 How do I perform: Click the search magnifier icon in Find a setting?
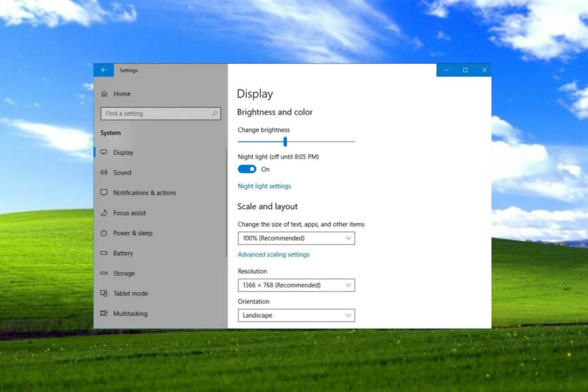coord(215,114)
